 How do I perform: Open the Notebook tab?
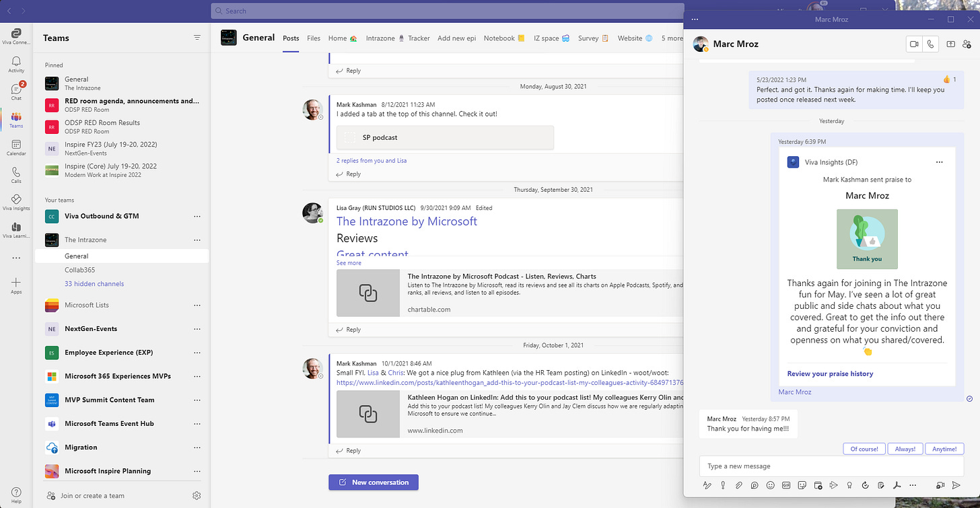coord(503,38)
